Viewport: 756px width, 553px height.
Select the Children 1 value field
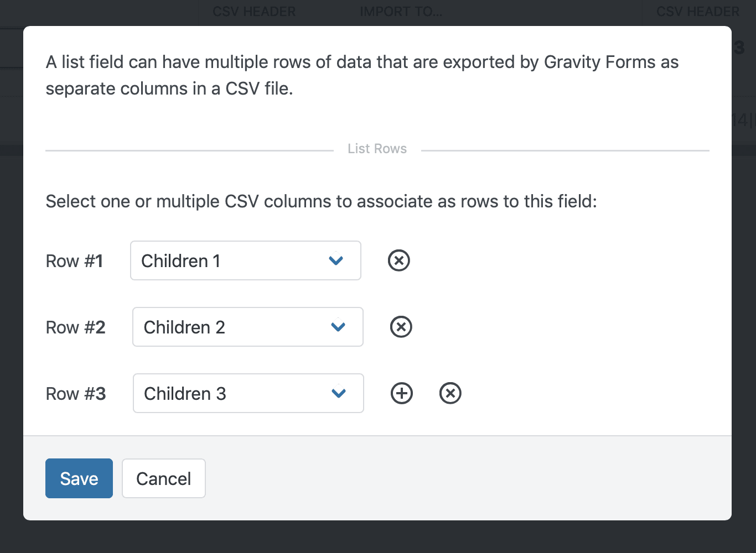pos(245,260)
